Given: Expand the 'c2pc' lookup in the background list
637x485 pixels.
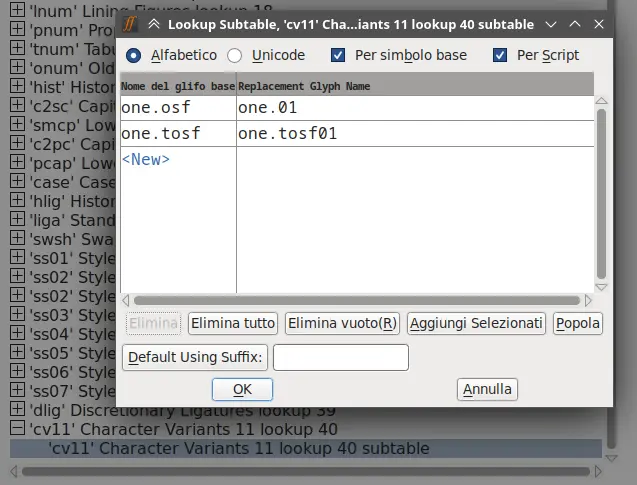Looking at the screenshot, I should pos(17,143).
